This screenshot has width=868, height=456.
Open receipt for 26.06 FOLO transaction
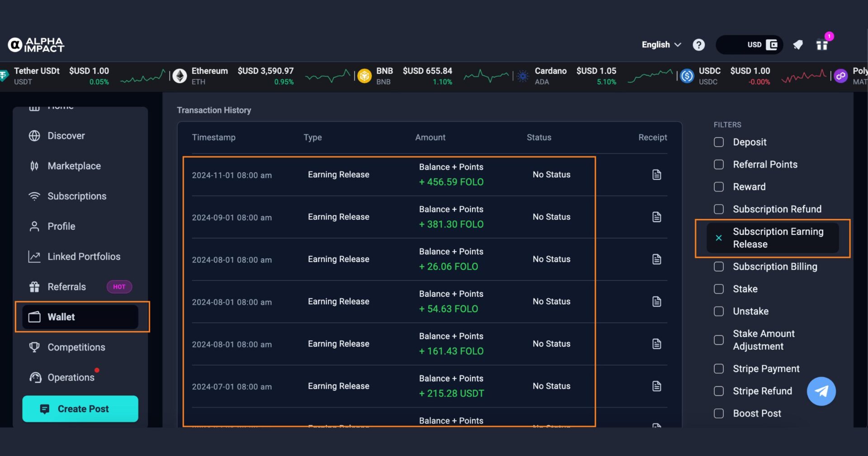pos(657,259)
